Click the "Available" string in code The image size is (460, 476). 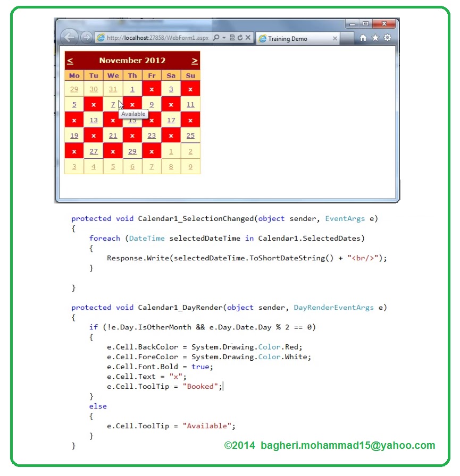[x=207, y=426]
